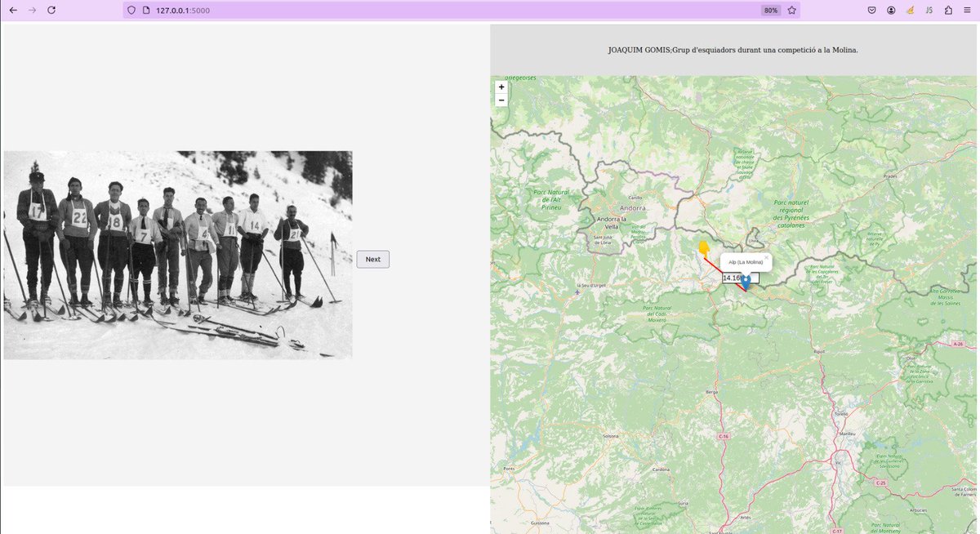Viewport: 980px width, 534px height.
Task: Click the shield tracking protection icon
Action: pyautogui.click(x=131, y=10)
